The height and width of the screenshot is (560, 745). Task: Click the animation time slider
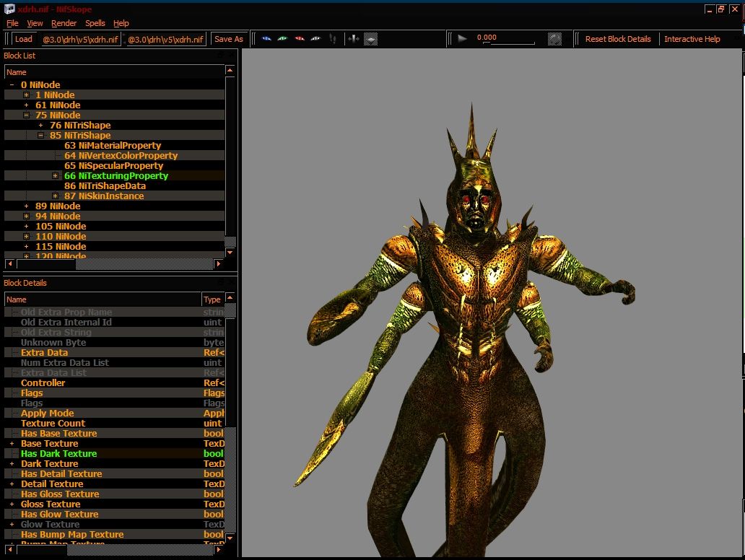(x=508, y=43)
